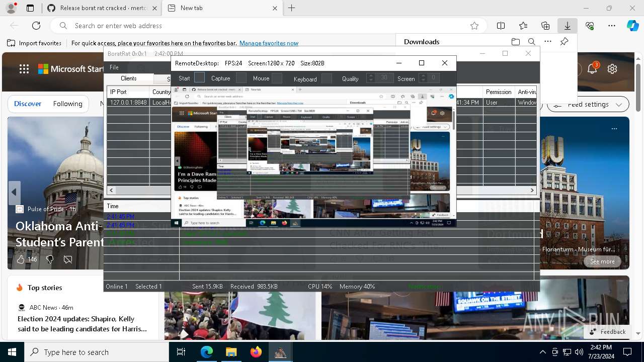The image size is (644, 362).
Task: Show hidden system tray icons chevron
Action: pos(542,352)
